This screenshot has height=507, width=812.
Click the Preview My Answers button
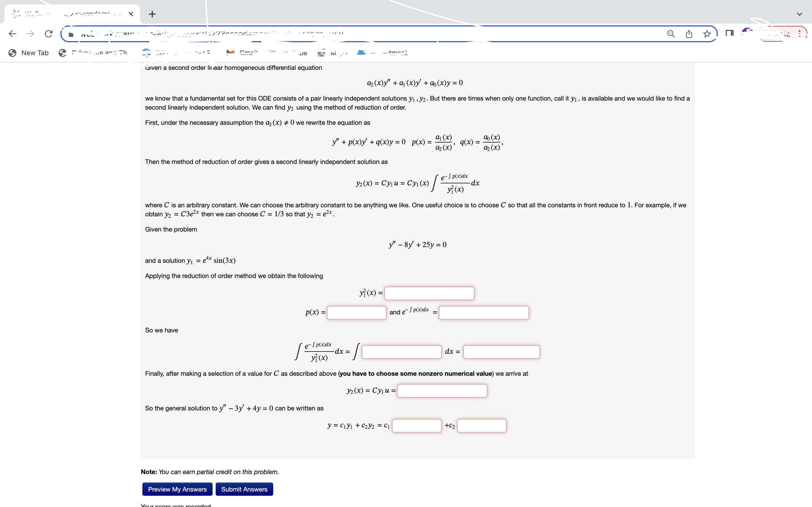click(177, 489)
